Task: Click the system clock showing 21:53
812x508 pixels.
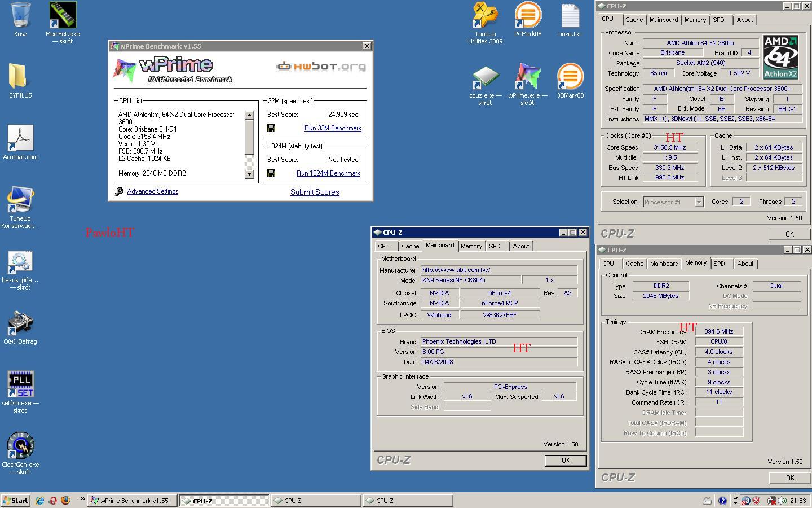Action: coord(798,501)
